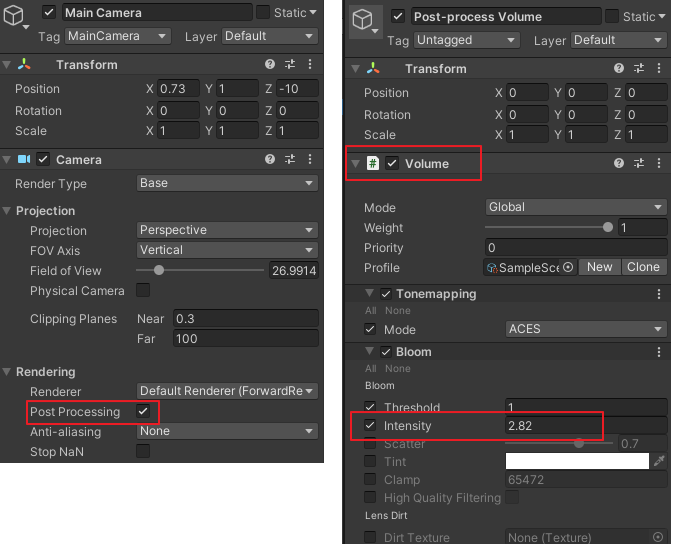Collapse the Rendering section
This screenshot has width=673, height=546.
click(7, 372)
